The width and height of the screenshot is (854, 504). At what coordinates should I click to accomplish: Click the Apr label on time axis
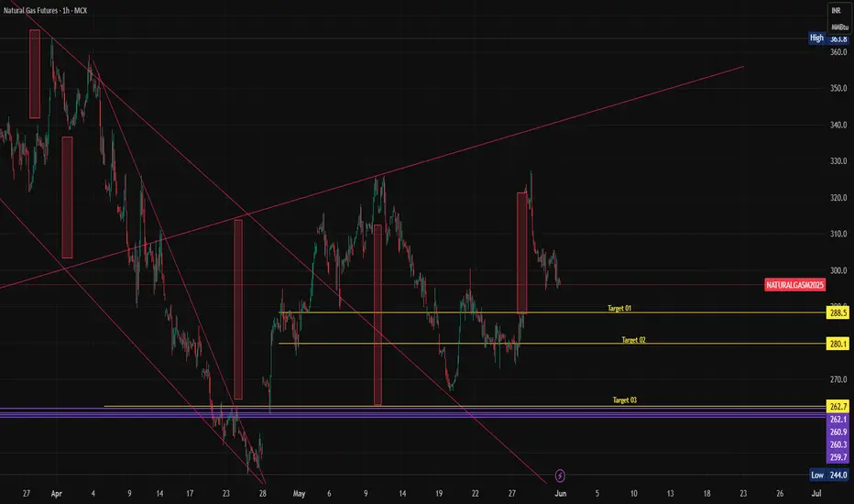pyautogui.click(x=56, y=494)
